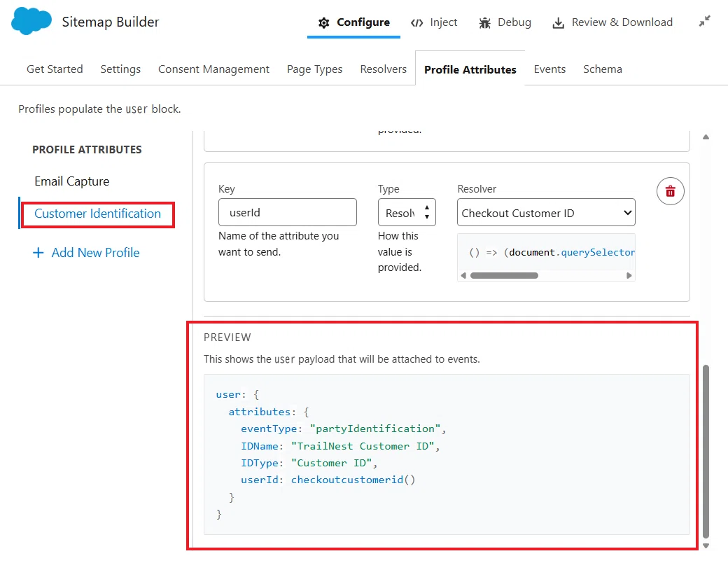Click the left arrow of the code scrollbar
The image size is (728, 563).
tap(463, 275)
